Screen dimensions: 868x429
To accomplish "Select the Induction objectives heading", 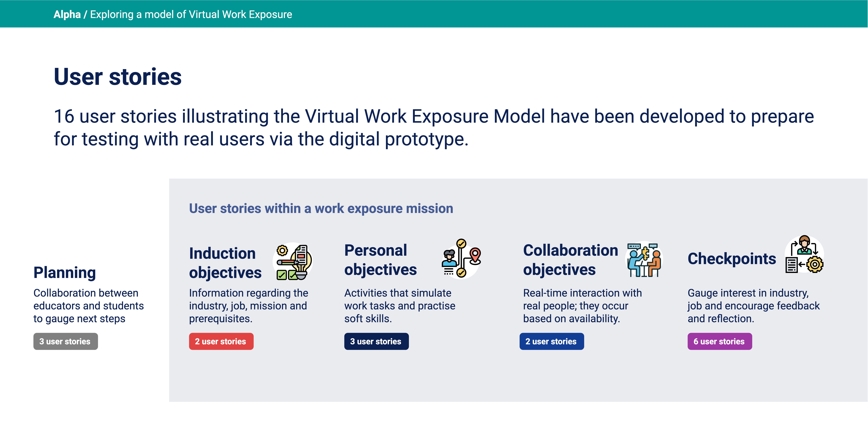I will tap(225, 263).
